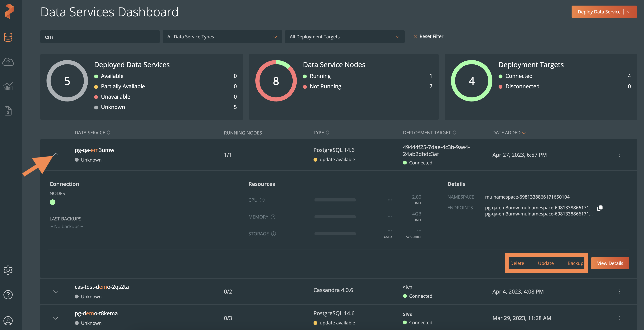This screenshot has height=330, width=644.
Task: Open the settings gear icon
Action: coord(8,270)
